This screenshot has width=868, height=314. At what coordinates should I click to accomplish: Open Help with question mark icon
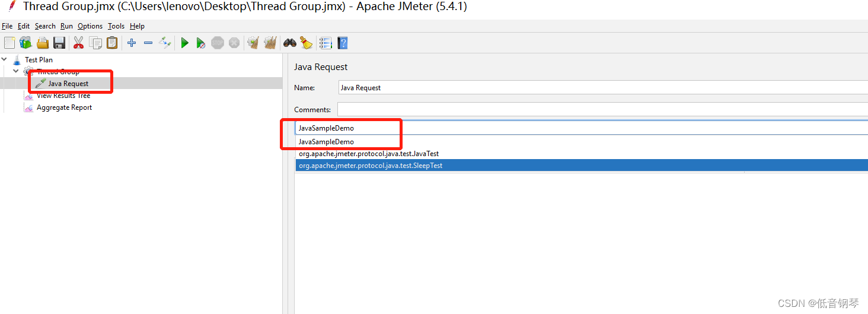342,43
